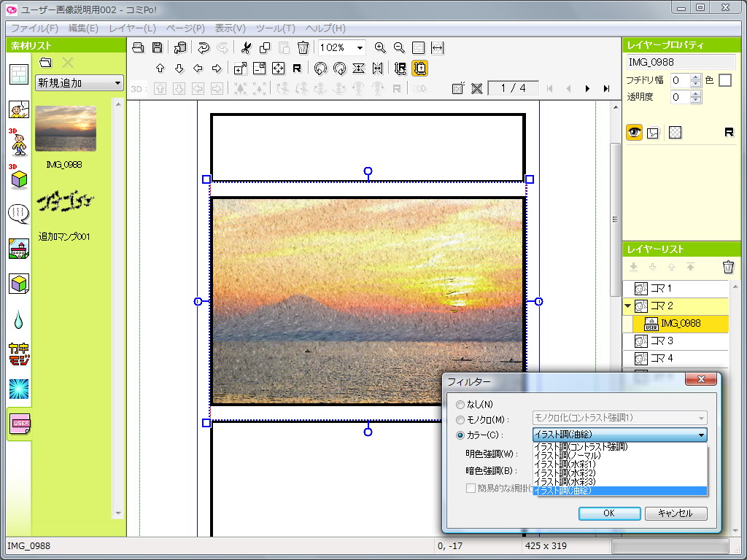Select the なし(N) filter radio button
This screenshot has height=560, width=747.
tap(460, 405)
